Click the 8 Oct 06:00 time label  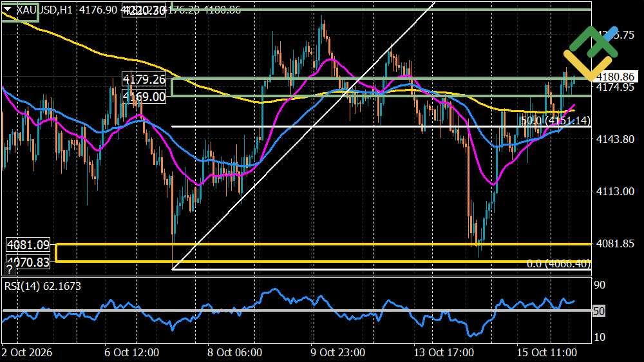[234, 352]
